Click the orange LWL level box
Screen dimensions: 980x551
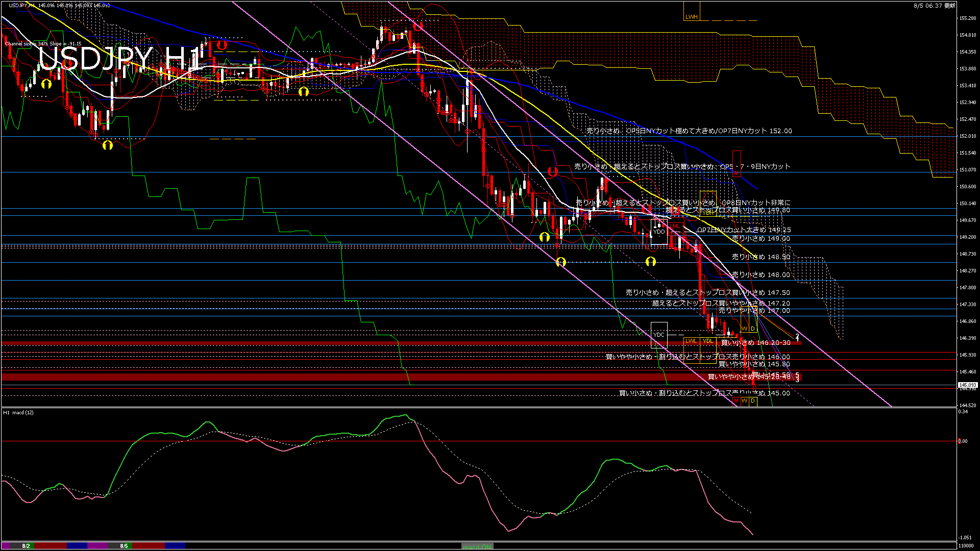[x=691, y=341]
